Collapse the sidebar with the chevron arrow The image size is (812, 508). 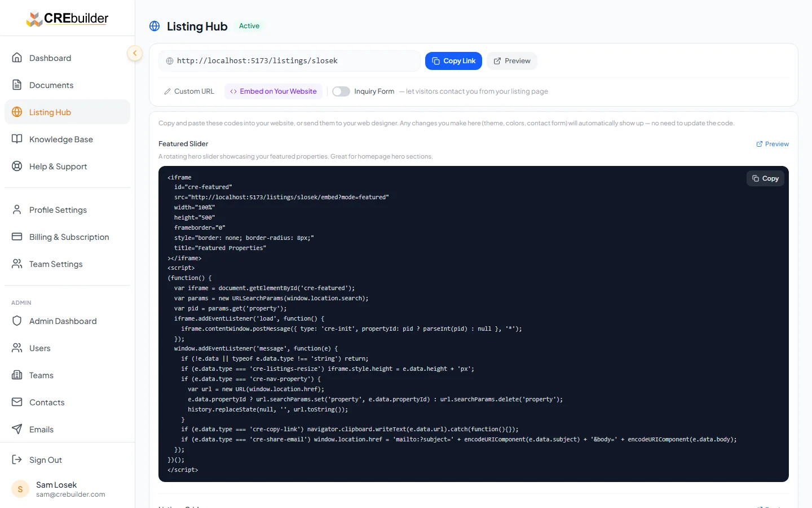[x=135, y=52]
